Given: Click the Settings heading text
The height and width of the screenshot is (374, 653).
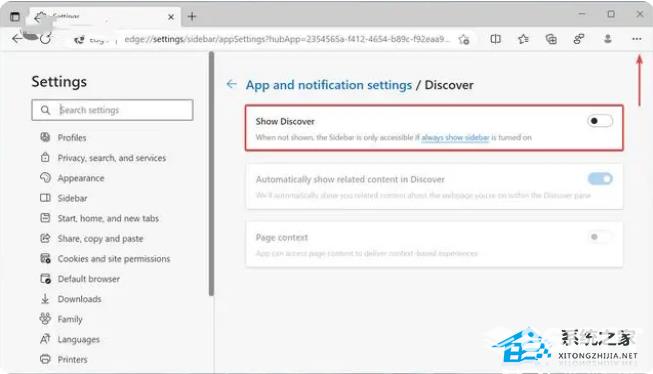Looking at the screenshot, I should click(x=59, y=82).
